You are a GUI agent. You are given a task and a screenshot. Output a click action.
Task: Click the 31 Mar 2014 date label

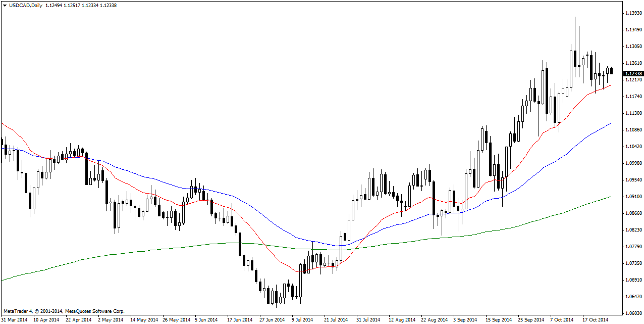(15, 320)
